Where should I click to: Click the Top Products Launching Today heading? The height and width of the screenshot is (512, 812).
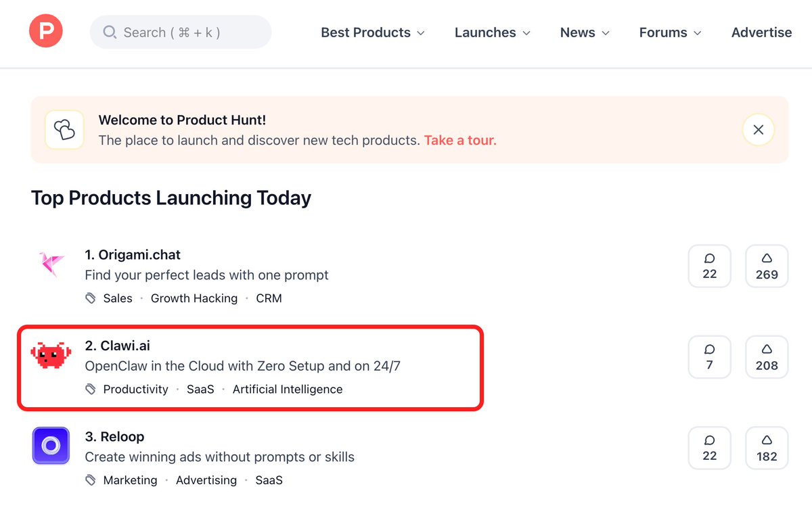pos(171,198)
